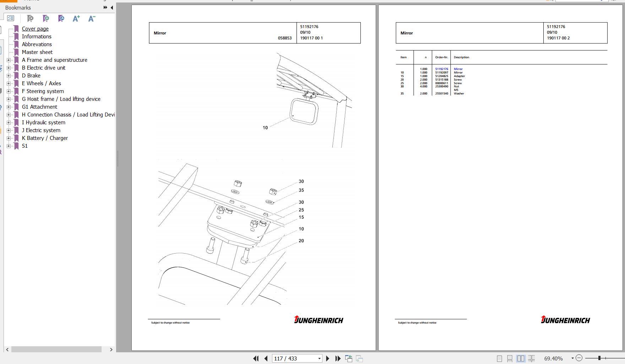The height and width of the screenshot is (364, 625).
Task: Select the J Electric system bookmark
Action: pyautogui.click(x=41, y=130)
